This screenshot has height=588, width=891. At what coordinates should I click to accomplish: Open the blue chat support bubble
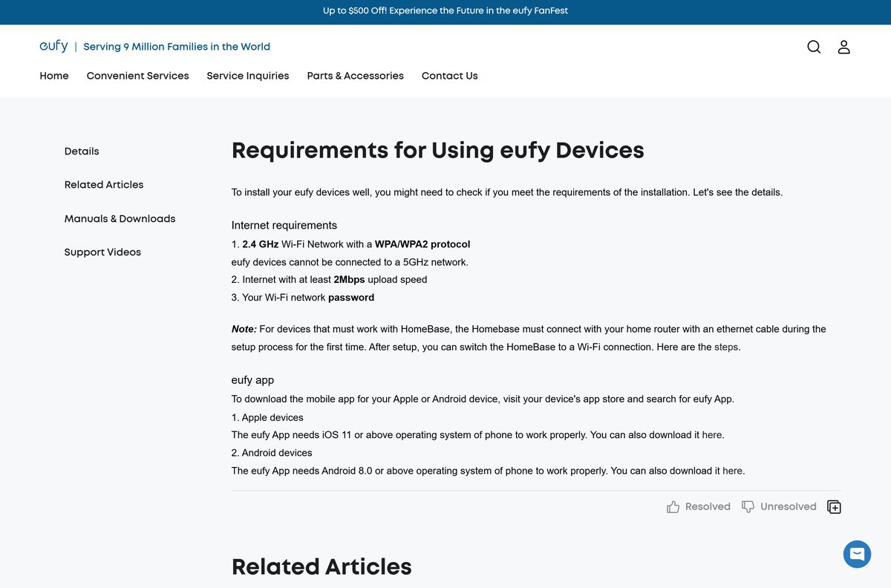[x=857, y=554]
